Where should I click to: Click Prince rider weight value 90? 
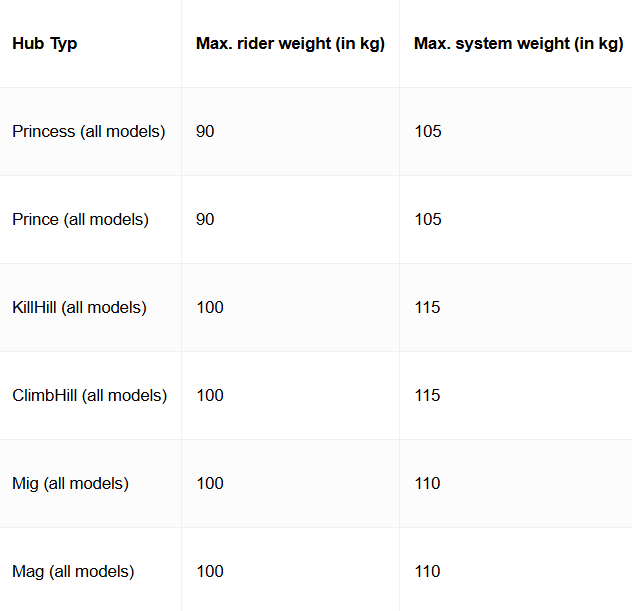[x=205, y=219]
